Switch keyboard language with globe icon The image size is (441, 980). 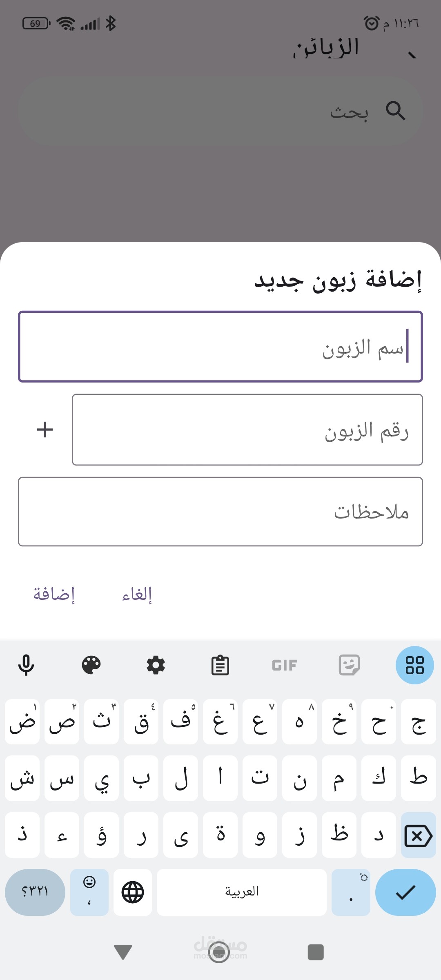pyautogui.click(x=133, y=892)
